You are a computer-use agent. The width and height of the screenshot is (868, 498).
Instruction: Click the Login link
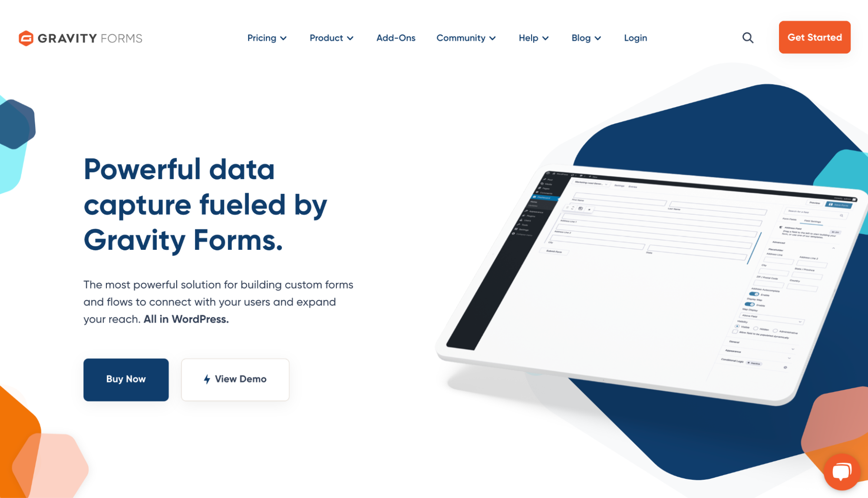[635, 38]
